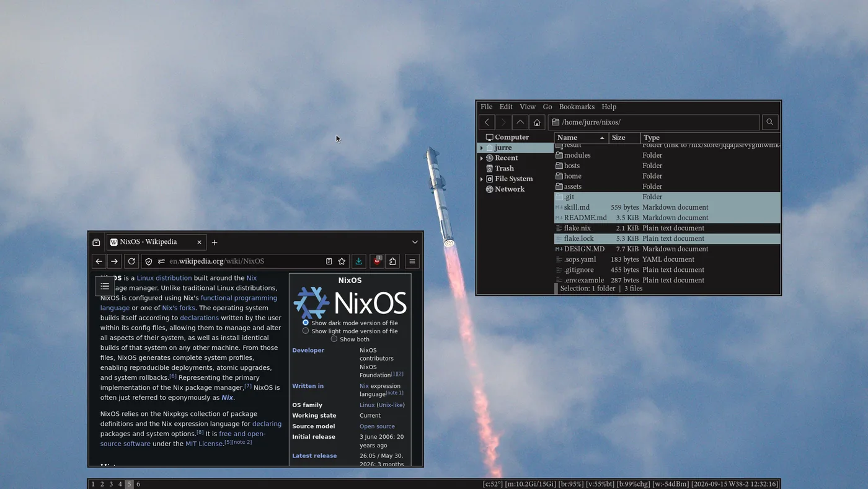Image resolution: width=868 pixels, height=489 pixels.
Task: Open the Edit menu
Action: tap(507, 107)
